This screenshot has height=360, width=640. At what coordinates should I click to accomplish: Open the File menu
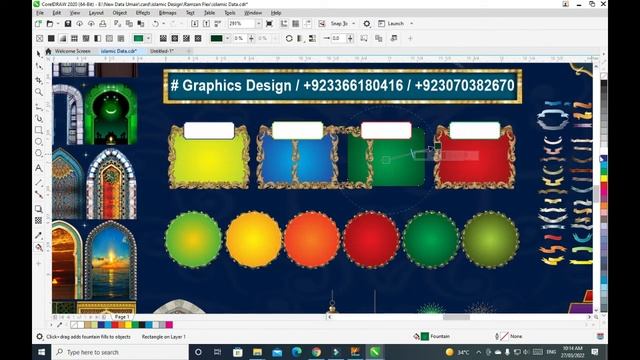pos(40,13)
